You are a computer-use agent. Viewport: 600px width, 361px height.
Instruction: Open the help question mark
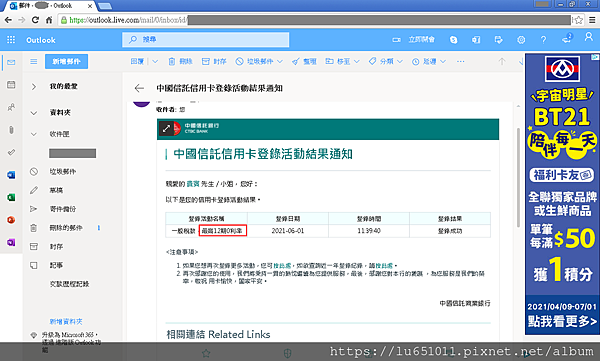(x=543, y=39)
